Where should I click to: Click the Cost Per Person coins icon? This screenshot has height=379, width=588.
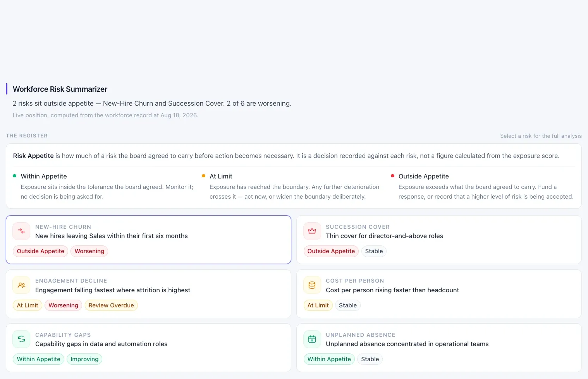point(312,285)
